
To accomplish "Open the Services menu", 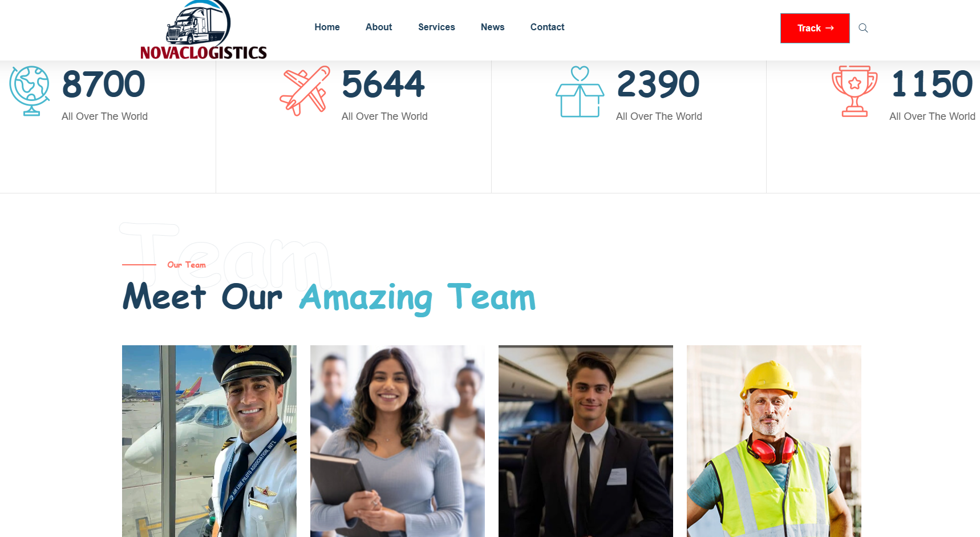I will 436,27.
